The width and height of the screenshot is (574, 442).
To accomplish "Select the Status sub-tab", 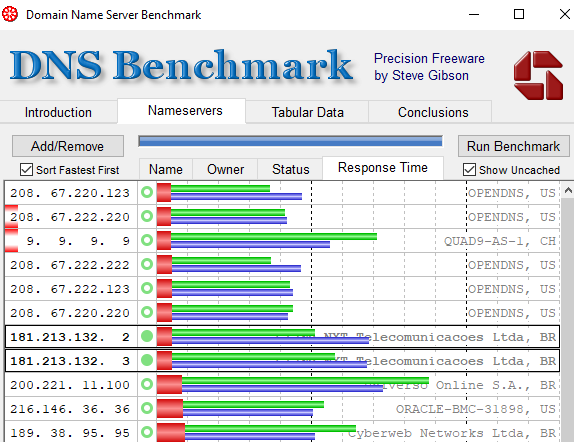I will tap(291, 170).
